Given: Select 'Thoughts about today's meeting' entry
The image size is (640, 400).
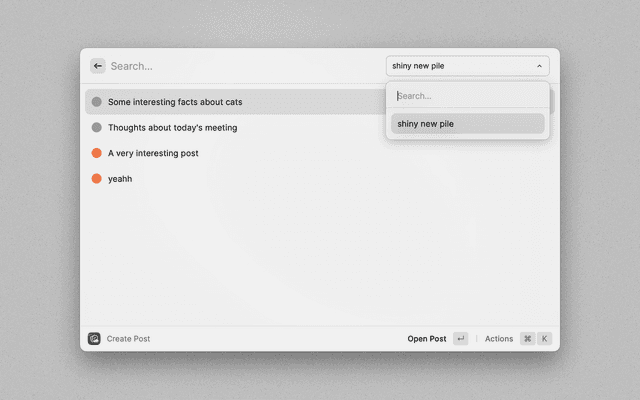Looking at the screenshot, I should pos(172,128).
